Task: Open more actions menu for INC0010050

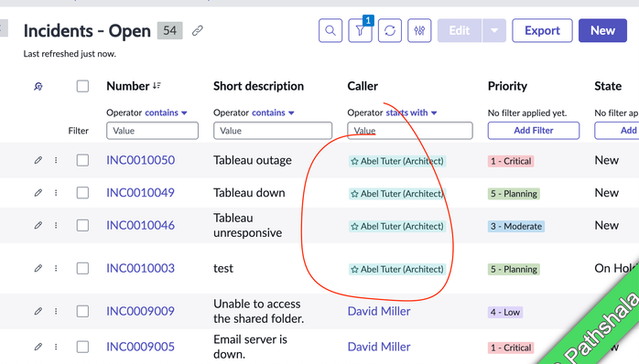Action: click(x=56, y=160)
